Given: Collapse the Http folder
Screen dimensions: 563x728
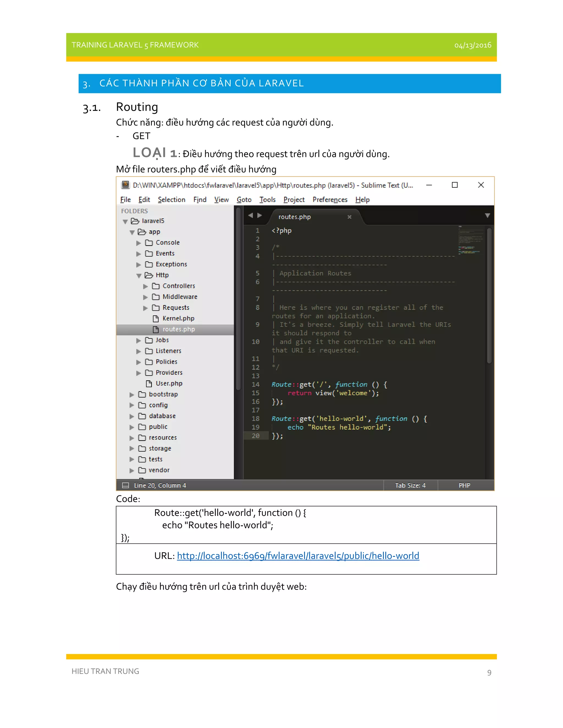Looking at the screenshot, I should pyautogui.click(x=139, y=276).
